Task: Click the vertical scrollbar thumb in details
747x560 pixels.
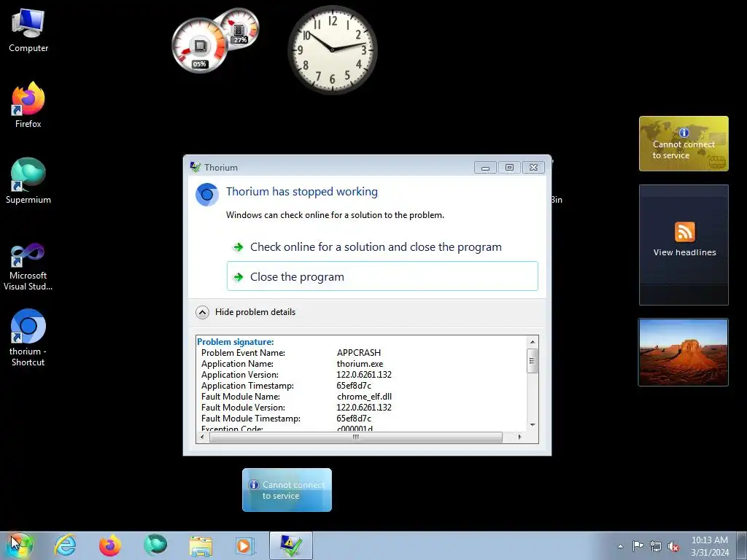Action: pyautogui.click(x=533, y=360)
